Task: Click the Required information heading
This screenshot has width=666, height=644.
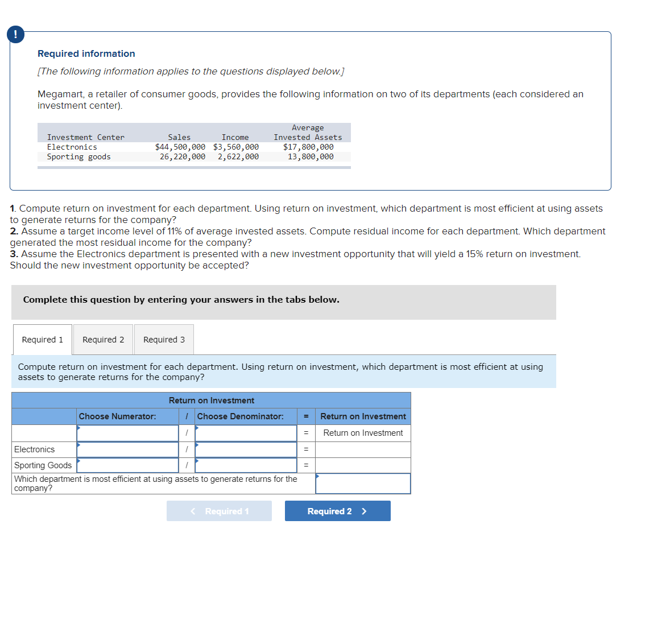Action: [x=86, y=53]
